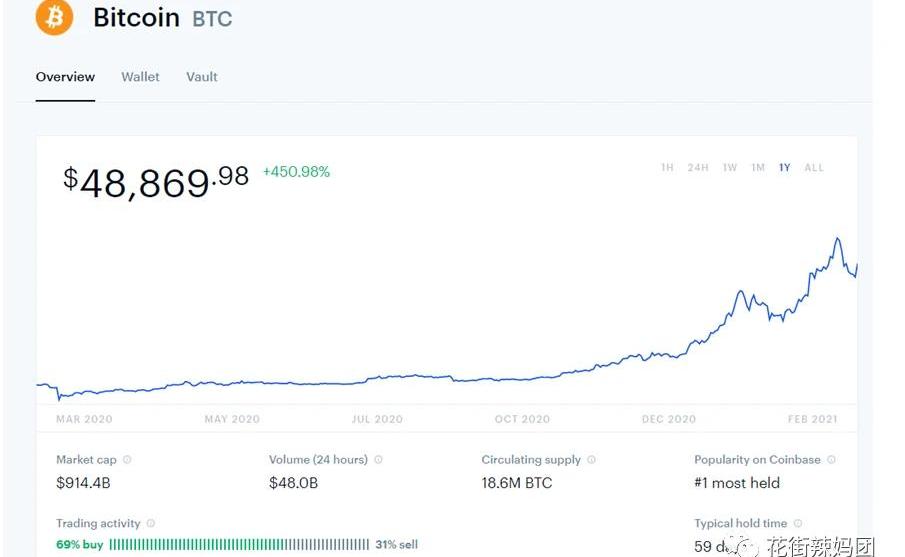Switch to the Wallet tab

point(140,77)
